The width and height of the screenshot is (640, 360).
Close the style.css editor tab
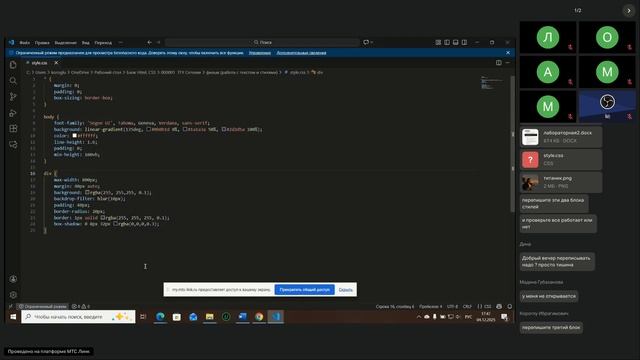click(x=56, y=63)
